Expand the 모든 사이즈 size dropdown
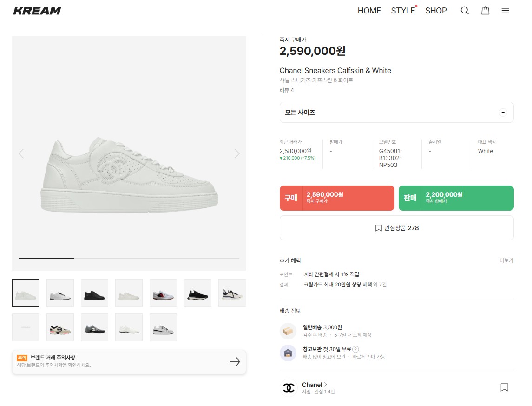This screenshot has height=406, width=532. 396,113
